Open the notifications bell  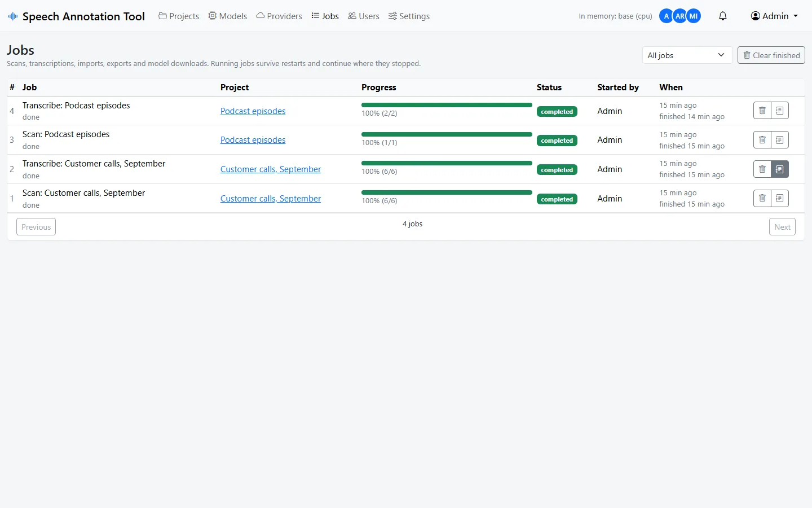723,16
